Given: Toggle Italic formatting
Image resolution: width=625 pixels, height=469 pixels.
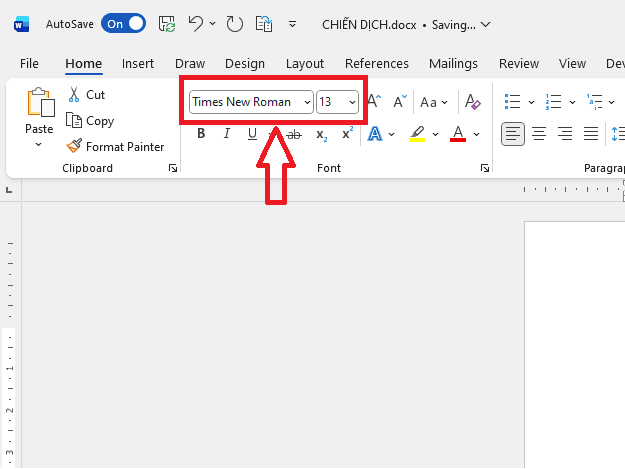Looking at the screenshot, I should pos(227,134).
